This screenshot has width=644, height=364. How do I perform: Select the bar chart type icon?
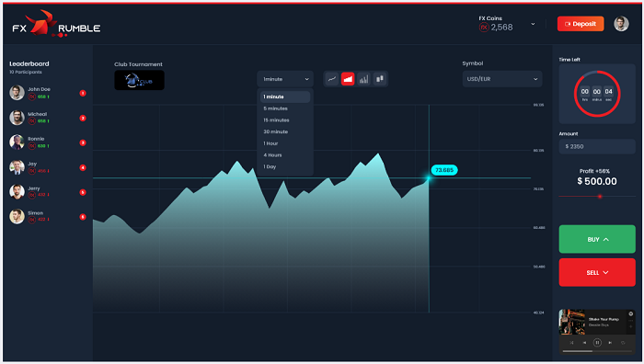pos(363,79)
